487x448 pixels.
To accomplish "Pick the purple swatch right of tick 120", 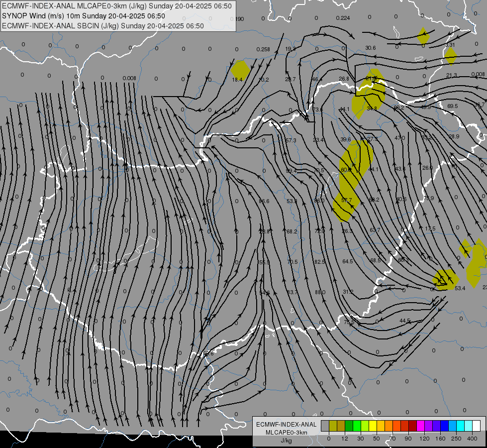I will point(429,426).
